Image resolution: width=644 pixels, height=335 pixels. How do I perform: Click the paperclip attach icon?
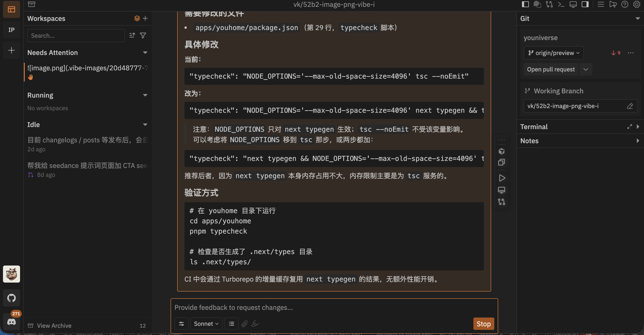coord(245,324)
